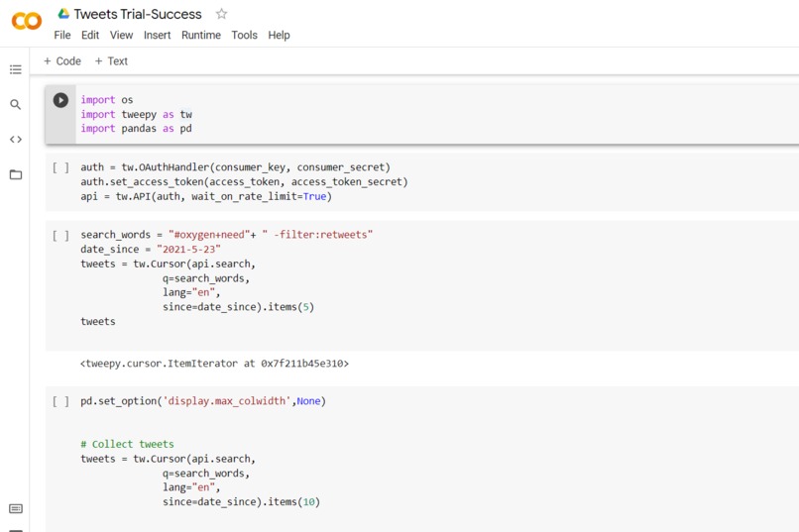This screenshot has height=532, width=799.
Task: Click the date_since "2021-5-23" line
Action: pos(151,249)
